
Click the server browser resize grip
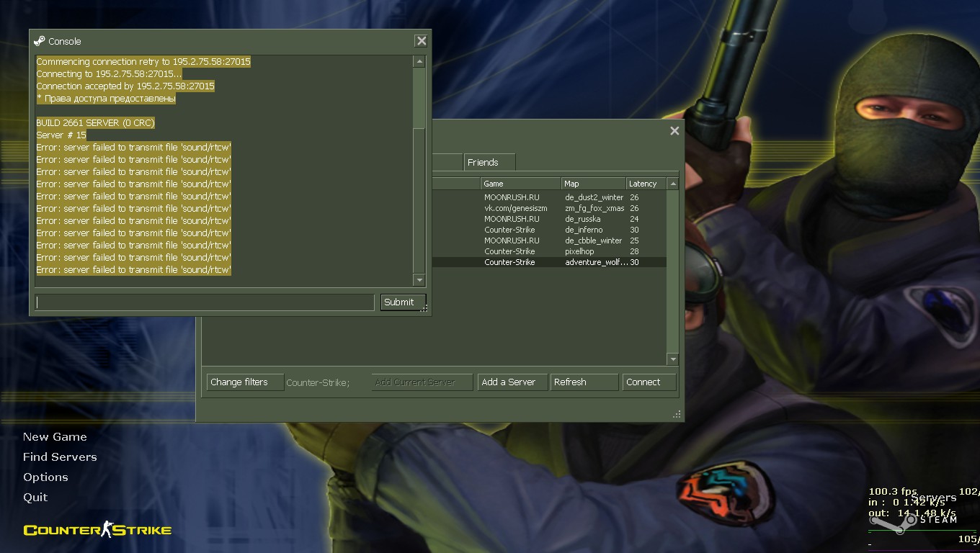(677, 415)
